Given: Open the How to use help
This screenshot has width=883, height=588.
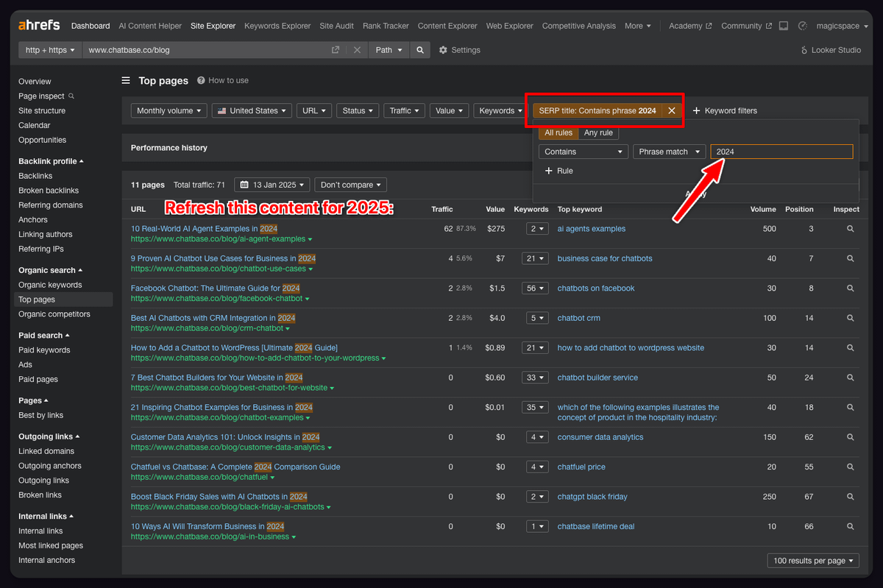Looking at the screenshot, I should [x=223, y=81].
